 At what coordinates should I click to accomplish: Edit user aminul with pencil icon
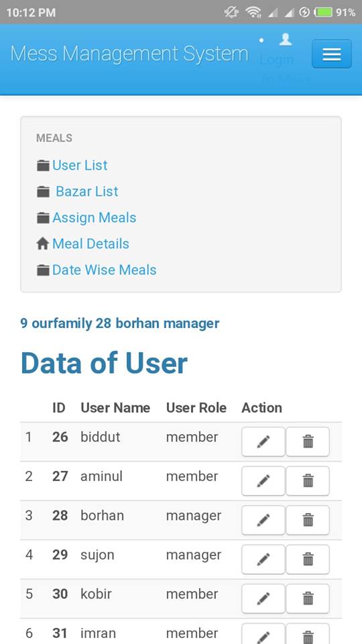[x=263, y=481]
